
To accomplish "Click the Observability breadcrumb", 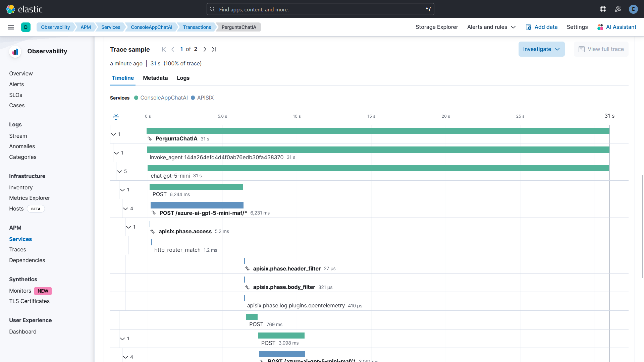I will click(x=55, y=27).
